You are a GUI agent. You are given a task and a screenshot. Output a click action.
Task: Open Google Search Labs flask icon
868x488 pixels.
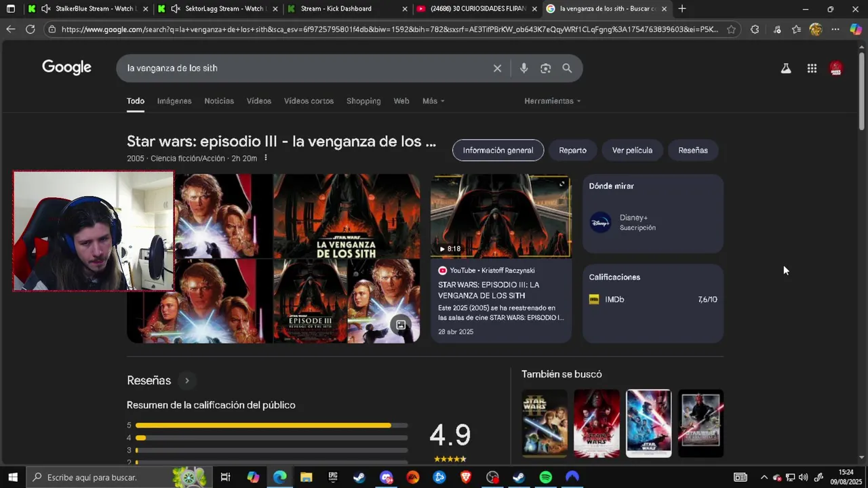coord(786,68)
